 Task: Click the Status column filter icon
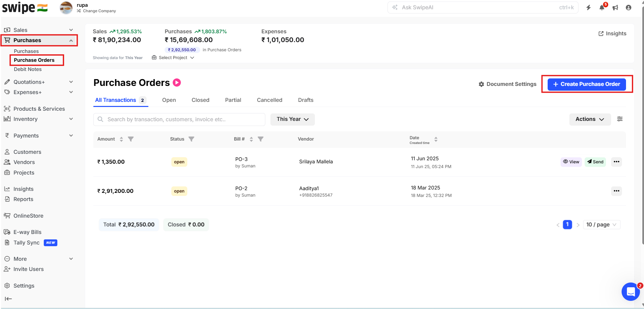[x=191, y=139]
